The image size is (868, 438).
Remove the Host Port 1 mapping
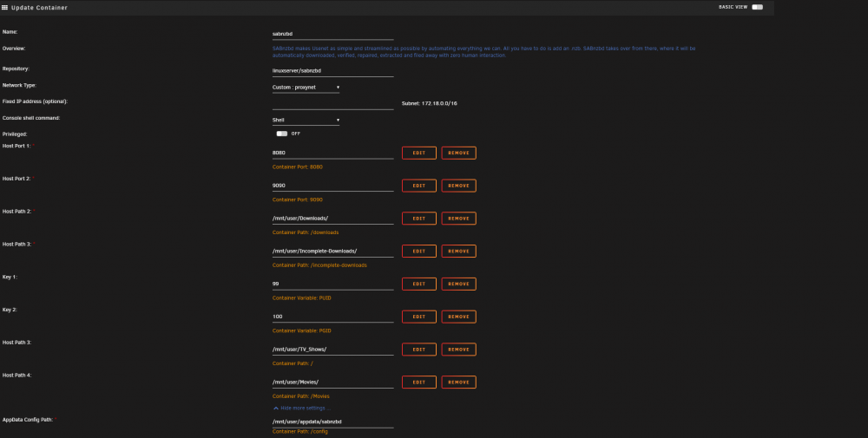click(x=459, y=153)
